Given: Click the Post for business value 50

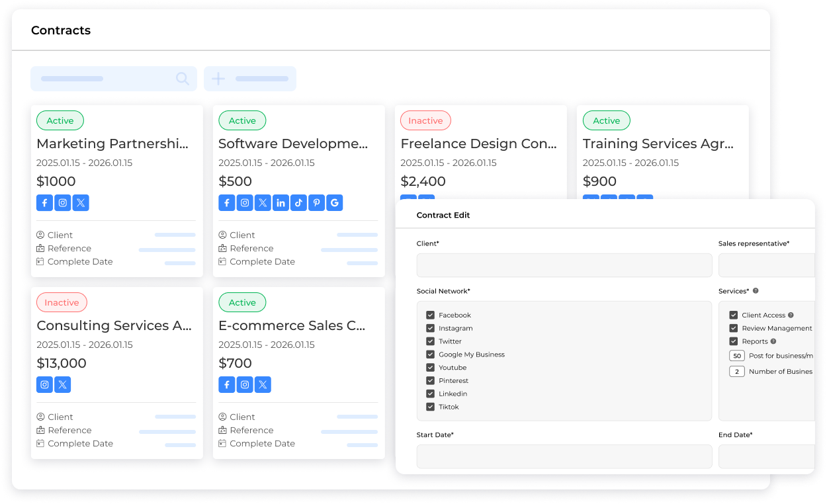Looking at the screenshot, I should pos(737,356).
